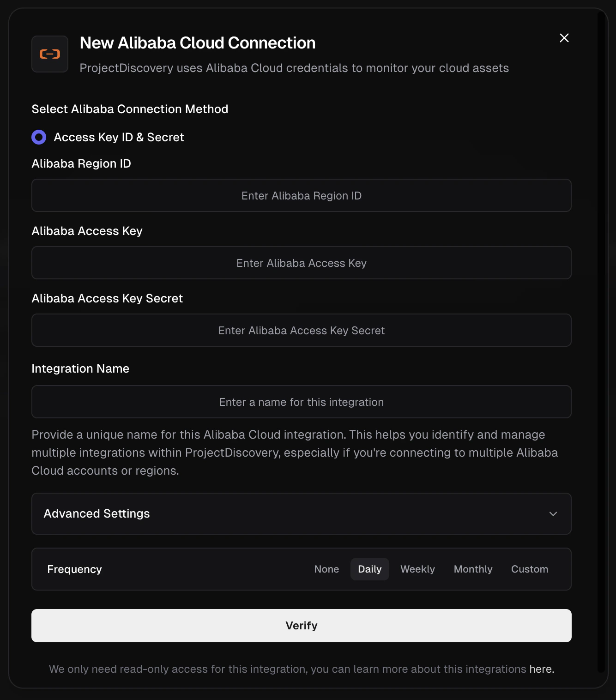Viewport: 616px width, 700px height.
Task: Click the Enter Alibaba Access Key field
Action: pos(301,263)
